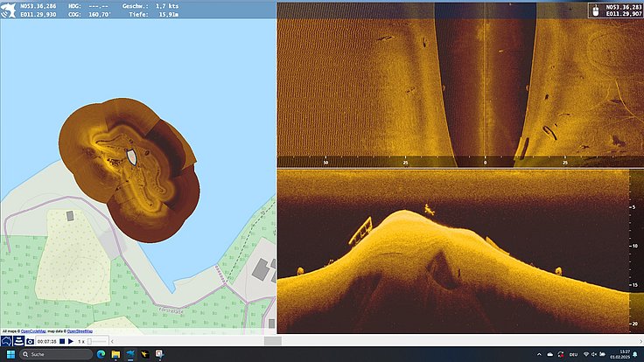Launch Microsoft Edge from the taskbar
This screenshot has height=362, width=644.
(101, 354)
